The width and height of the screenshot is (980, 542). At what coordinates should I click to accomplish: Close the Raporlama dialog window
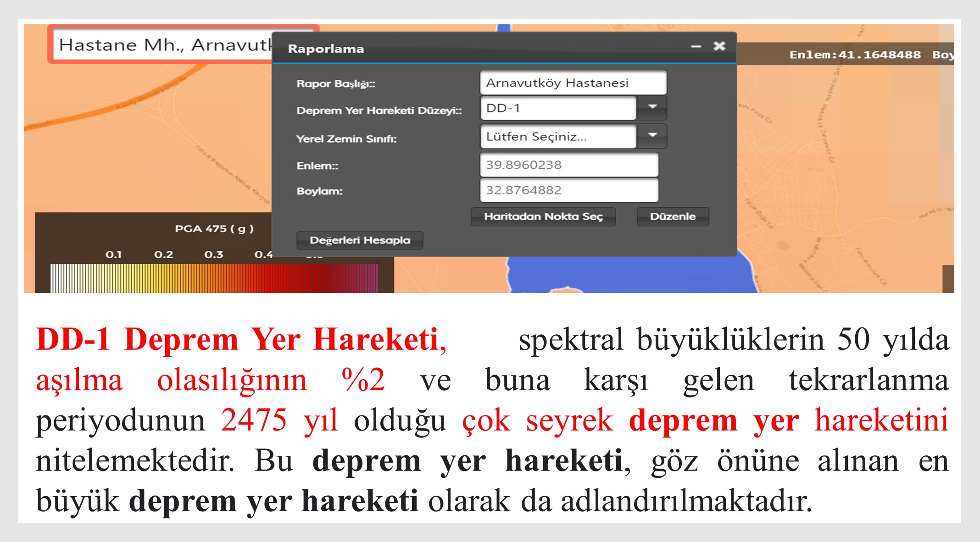coord(719,46)
